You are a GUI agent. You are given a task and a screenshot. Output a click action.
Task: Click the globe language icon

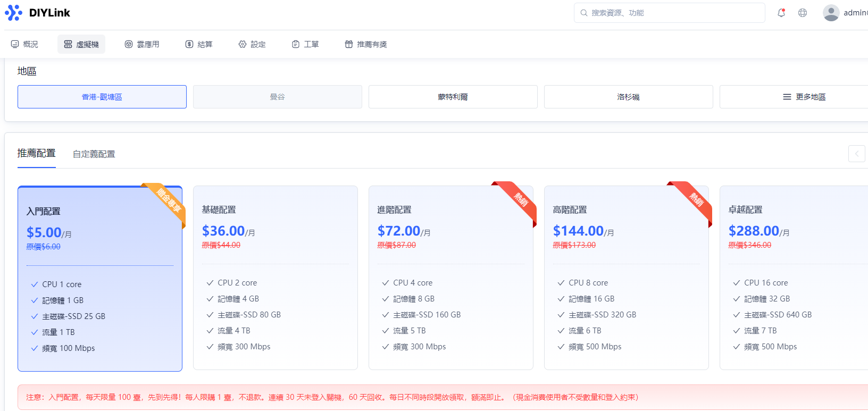click(803, 13)
